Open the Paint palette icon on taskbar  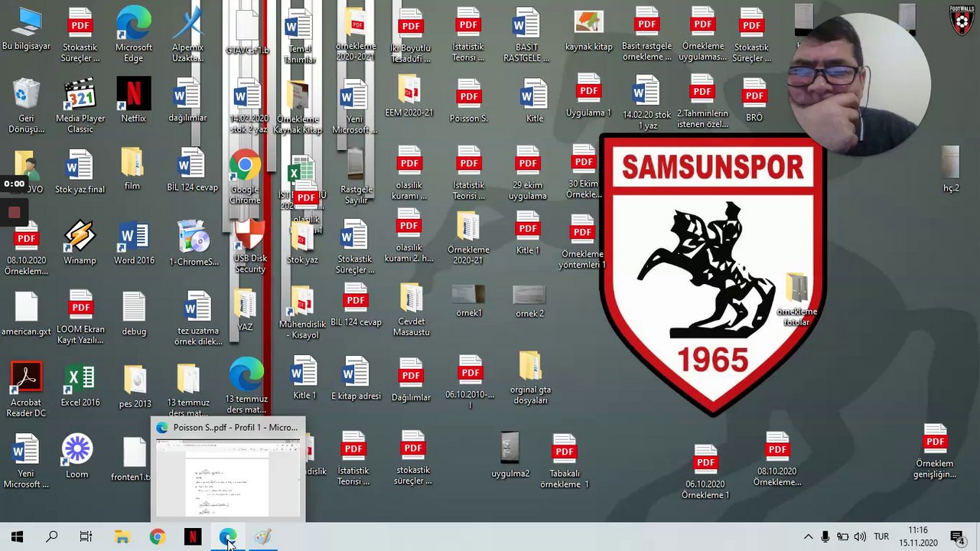tap(263, 537)
